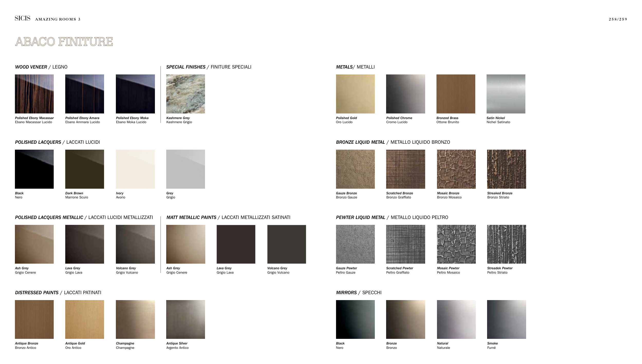
Task: Click the Ivory polished lacquer swatch
Action: (135, 169)
